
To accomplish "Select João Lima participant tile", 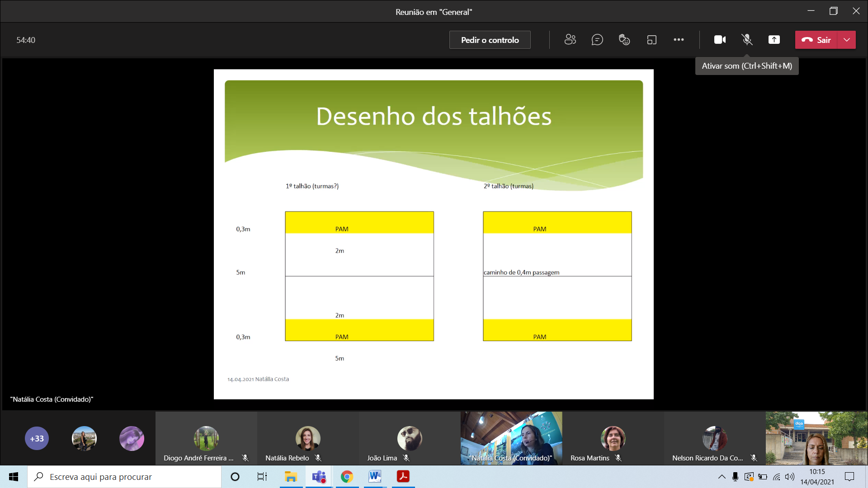I will [410, 438].
